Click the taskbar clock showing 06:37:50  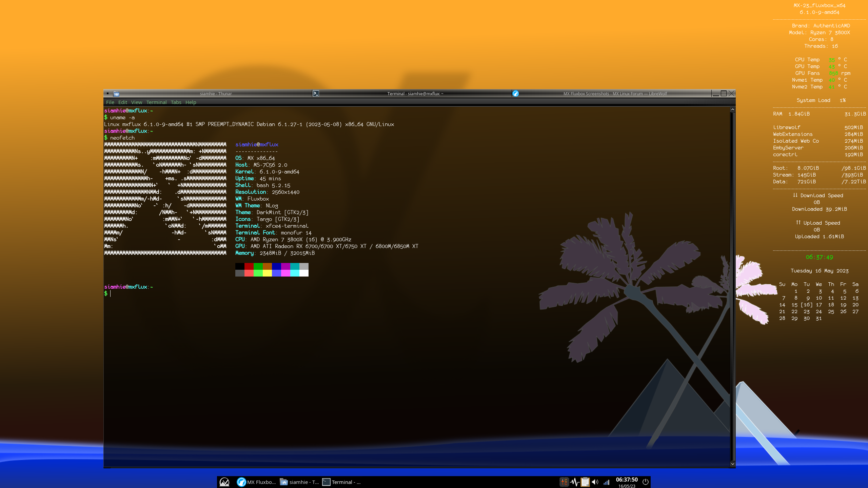(627, 480)
